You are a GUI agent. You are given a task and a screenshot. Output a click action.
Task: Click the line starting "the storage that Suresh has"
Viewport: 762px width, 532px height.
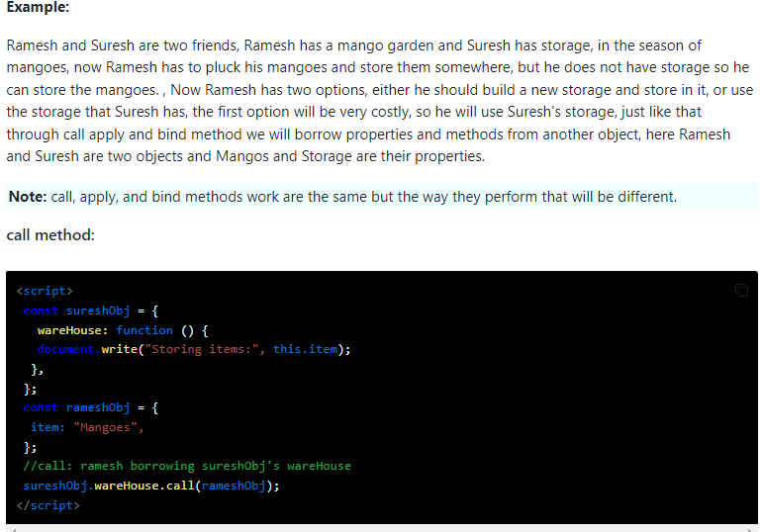click(354, 112)
